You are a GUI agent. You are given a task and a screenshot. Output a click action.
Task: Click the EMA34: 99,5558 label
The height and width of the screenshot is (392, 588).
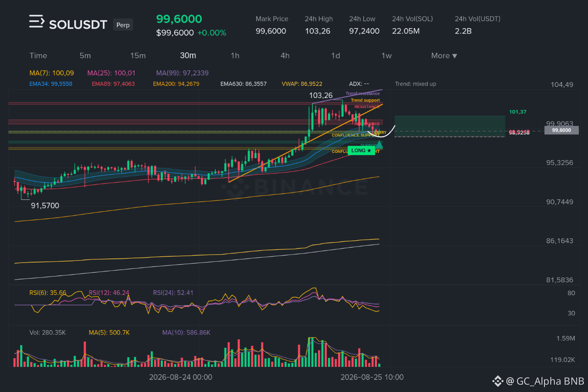point(51,84)
